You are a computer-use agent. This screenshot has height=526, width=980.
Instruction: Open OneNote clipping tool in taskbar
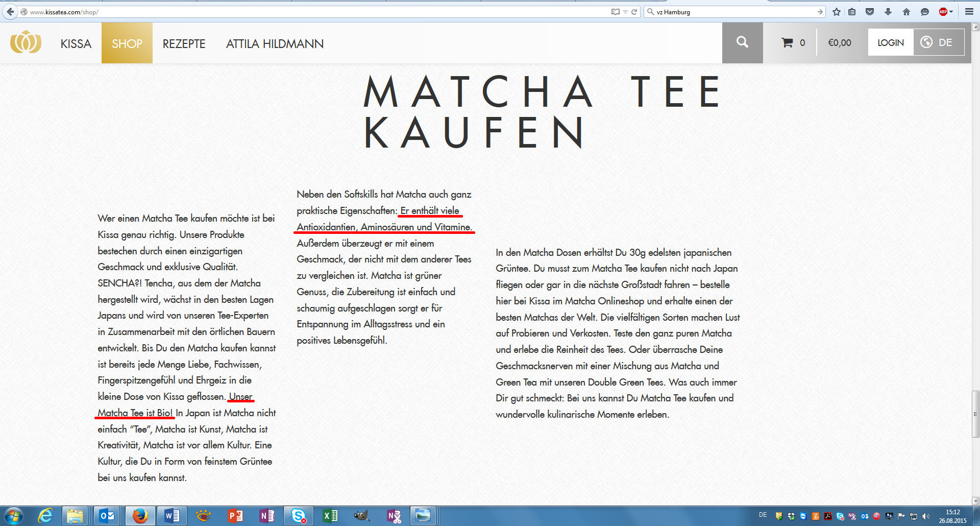point(394,516)
